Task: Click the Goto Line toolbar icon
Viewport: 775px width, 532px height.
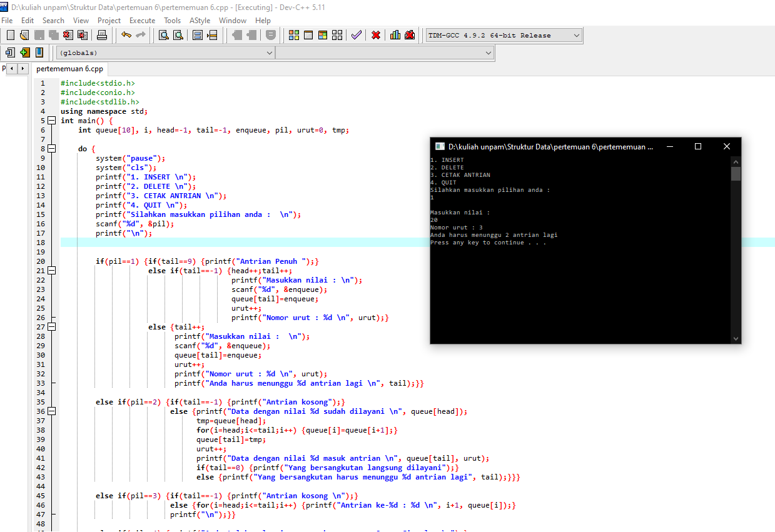Action: coord(213,35)
